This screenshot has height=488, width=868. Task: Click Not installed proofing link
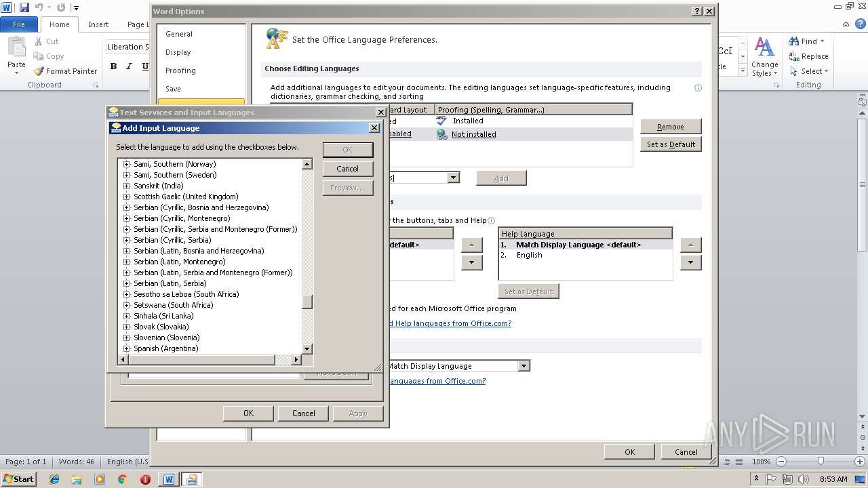pos(473,134)
